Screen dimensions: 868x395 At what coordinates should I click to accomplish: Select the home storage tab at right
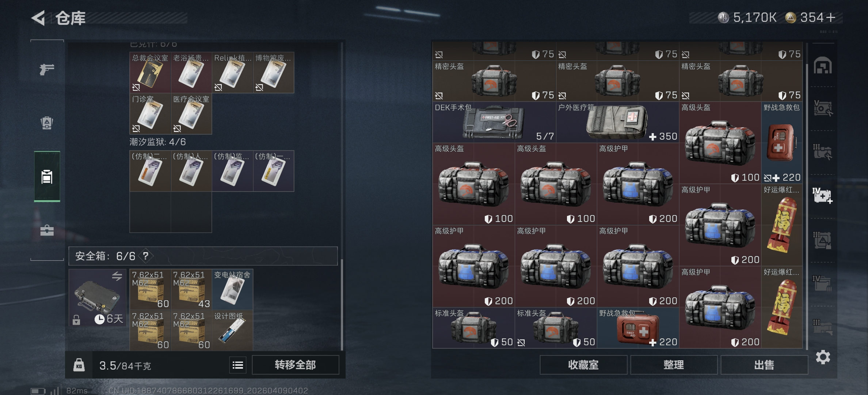pyautogui.click(x=823, y=66)
